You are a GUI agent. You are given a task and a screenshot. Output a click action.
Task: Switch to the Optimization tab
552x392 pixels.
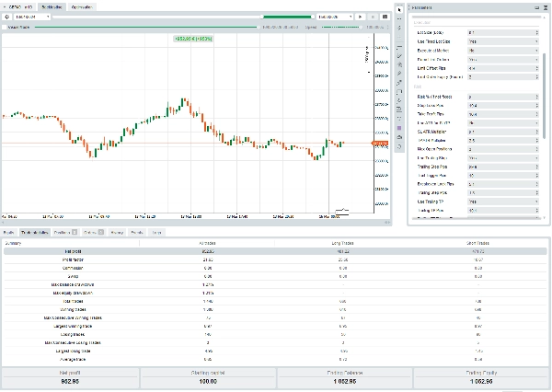[82, 6]
